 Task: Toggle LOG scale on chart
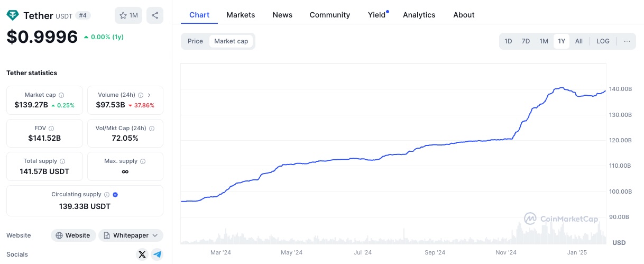coord(603,41)
